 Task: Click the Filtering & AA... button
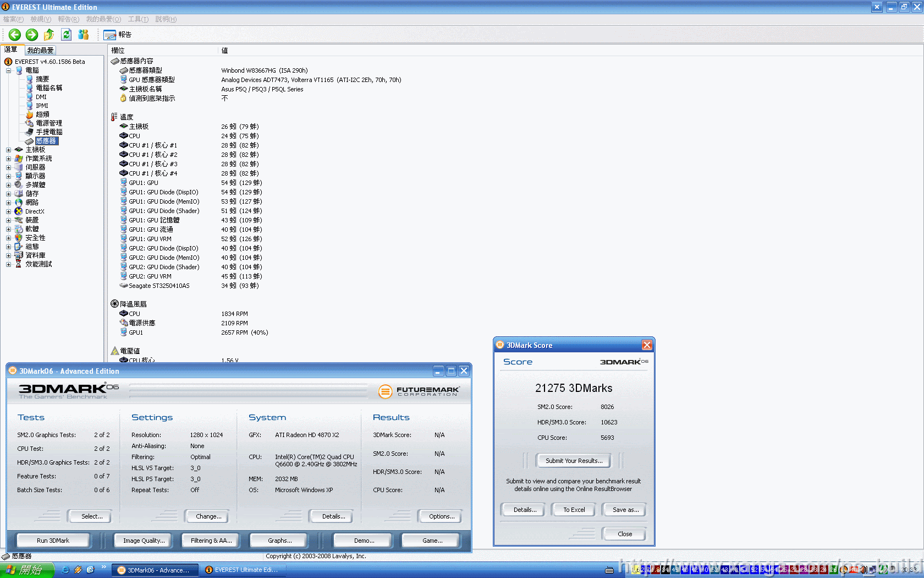pyautogui.click(x=211, y=541)
